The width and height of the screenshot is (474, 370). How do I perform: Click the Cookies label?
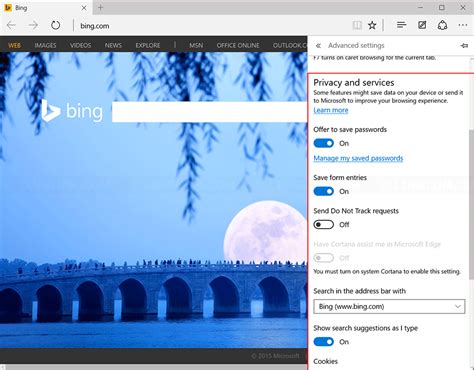click(325, 361)
